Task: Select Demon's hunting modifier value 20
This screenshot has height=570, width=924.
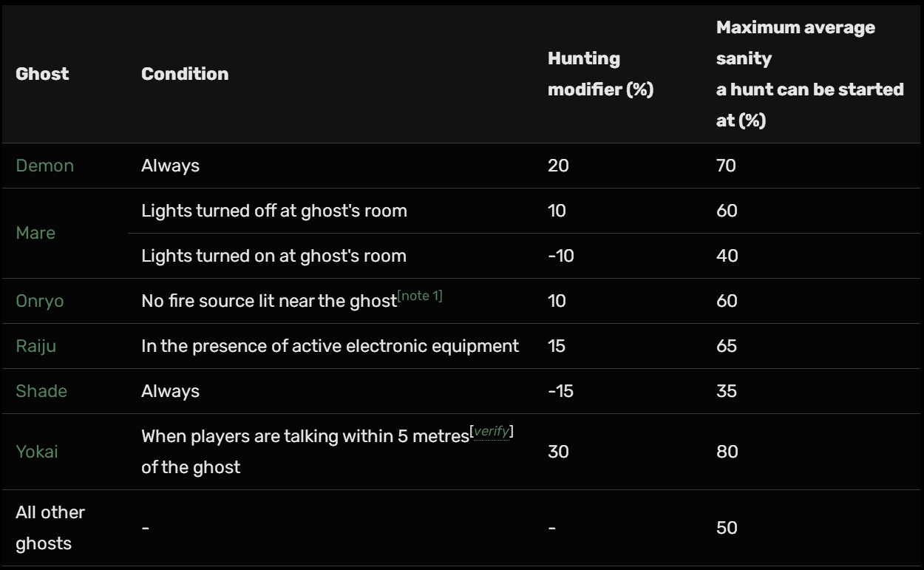Action: point(558,166)
